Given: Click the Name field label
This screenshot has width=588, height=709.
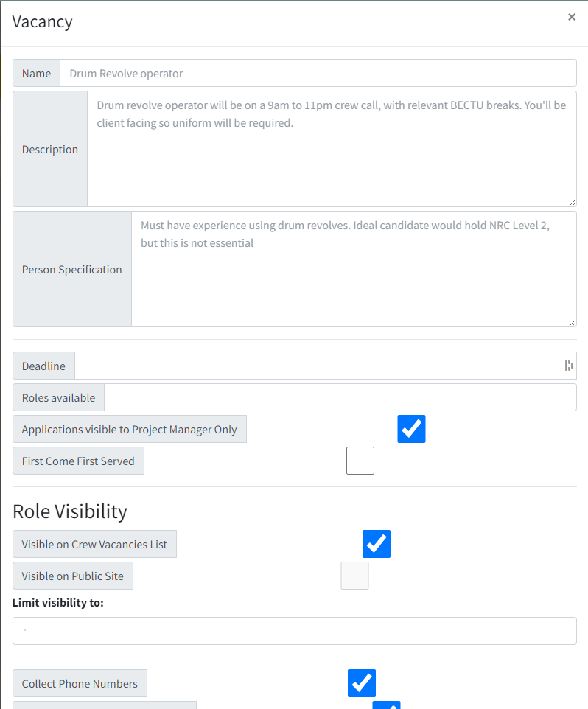Looking at the screenshot, I should click(36, 72).
